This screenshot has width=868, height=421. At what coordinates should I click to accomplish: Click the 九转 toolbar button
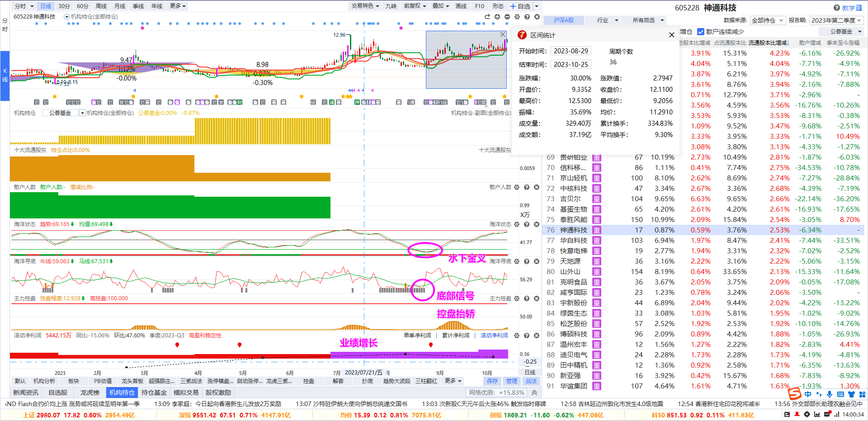[391, 6]
